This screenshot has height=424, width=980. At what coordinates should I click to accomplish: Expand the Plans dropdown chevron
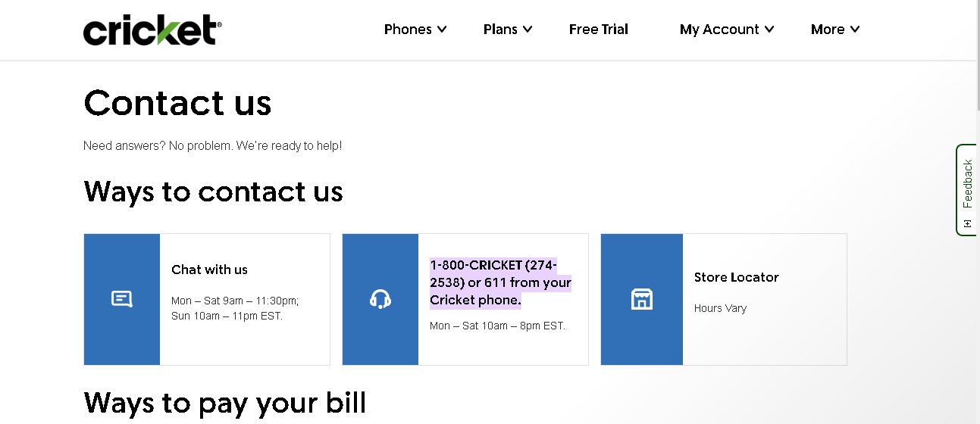[528, 29]
